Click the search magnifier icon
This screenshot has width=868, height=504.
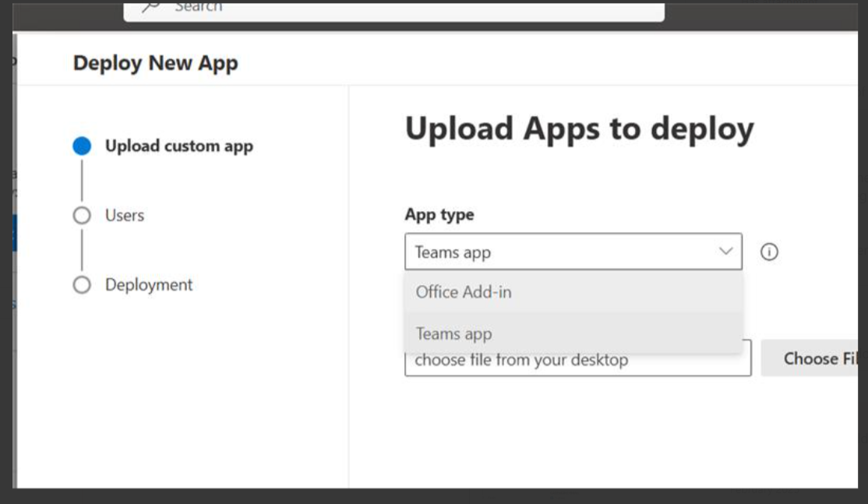150,6
